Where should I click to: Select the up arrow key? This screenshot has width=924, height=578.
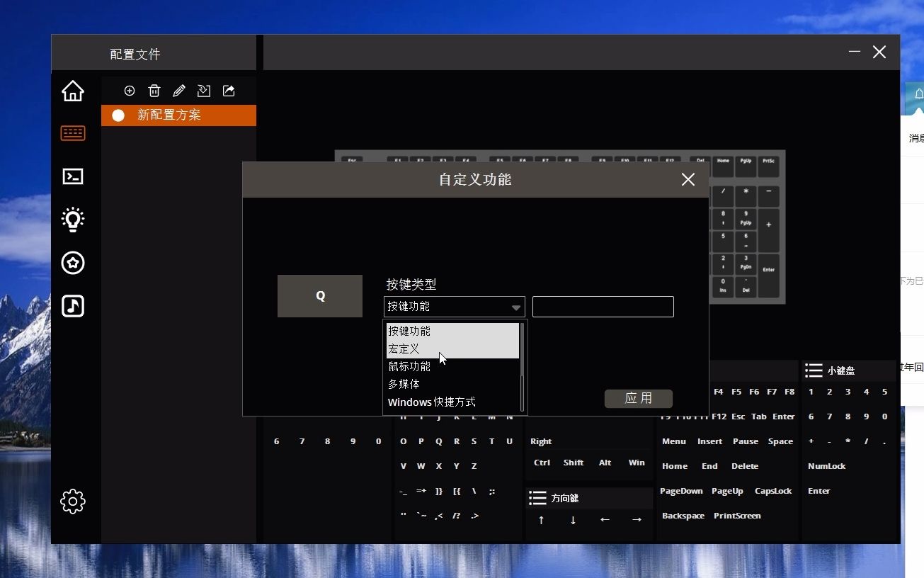coord(542,520)
